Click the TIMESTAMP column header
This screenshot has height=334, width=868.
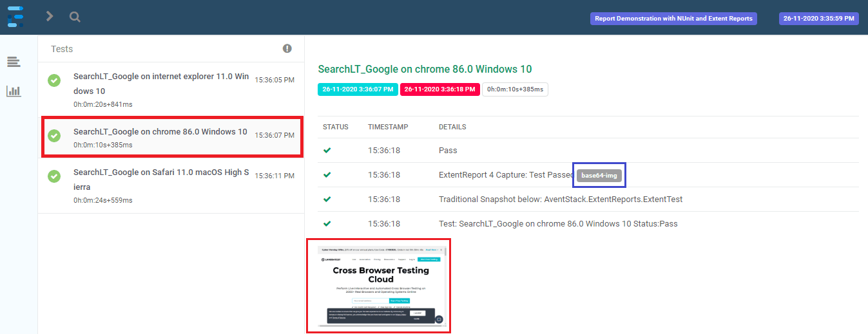388,127
